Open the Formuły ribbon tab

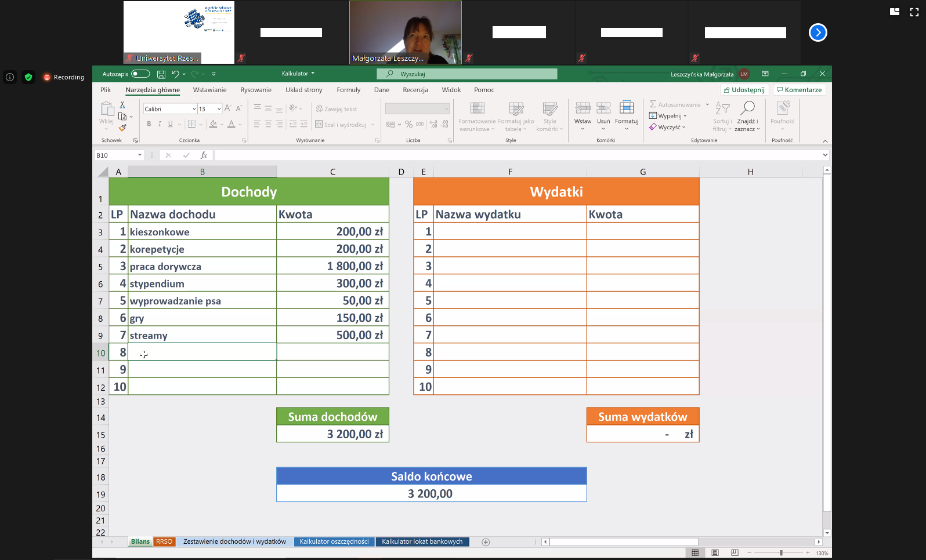(x=348, y=90)
